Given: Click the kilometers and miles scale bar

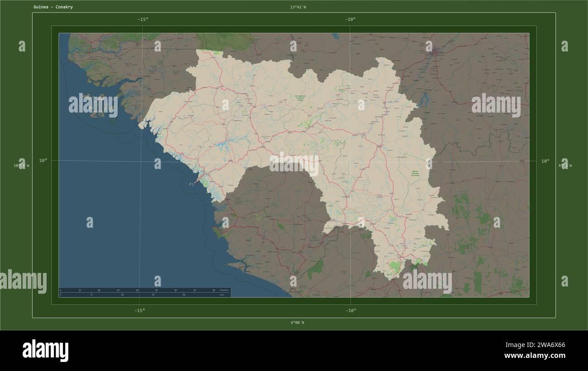Looking at the screenshot, I should (145, 292).
